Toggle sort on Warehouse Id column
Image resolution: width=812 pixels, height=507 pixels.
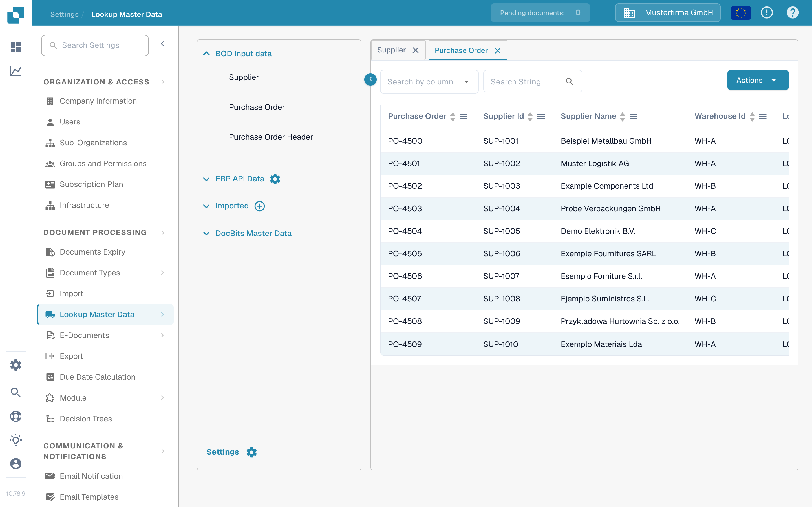(x=752, y=116)
